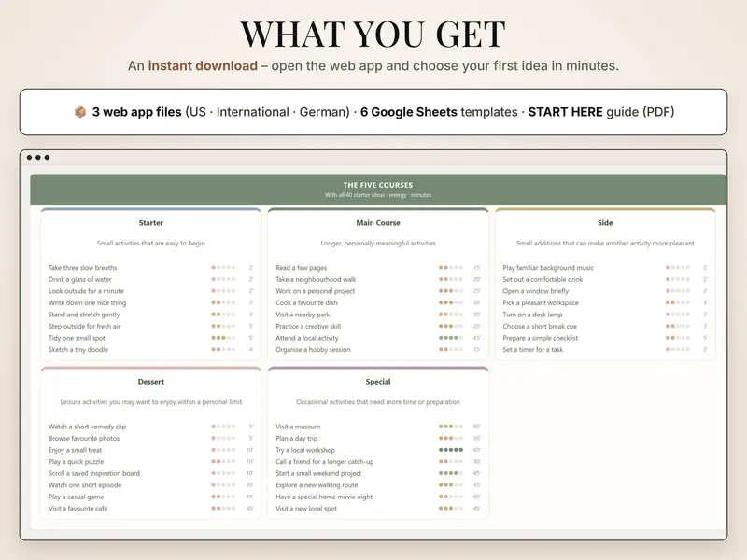747x560 pixels.
Task: Click 'Visit a museum' item
Action: pos(378,427)
